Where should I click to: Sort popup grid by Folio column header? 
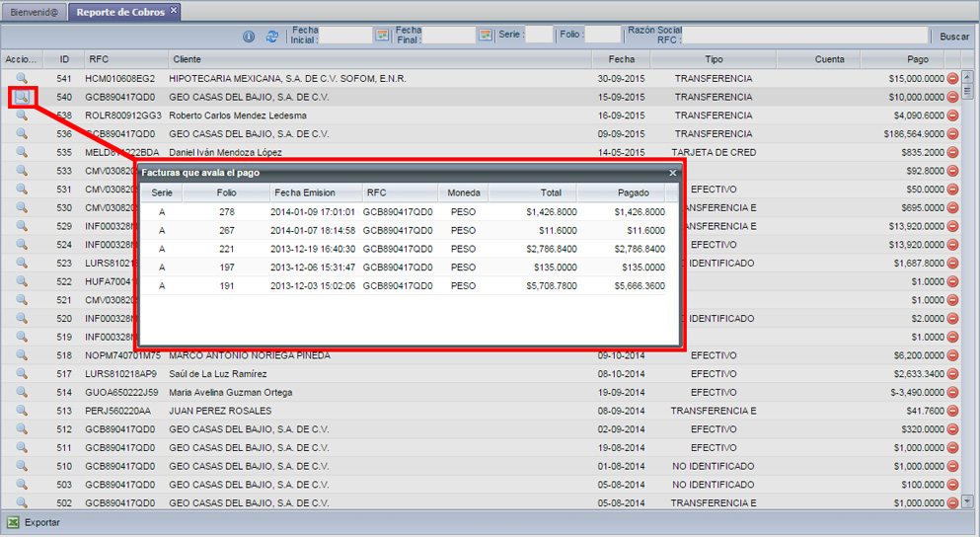[x=227, y=192]
